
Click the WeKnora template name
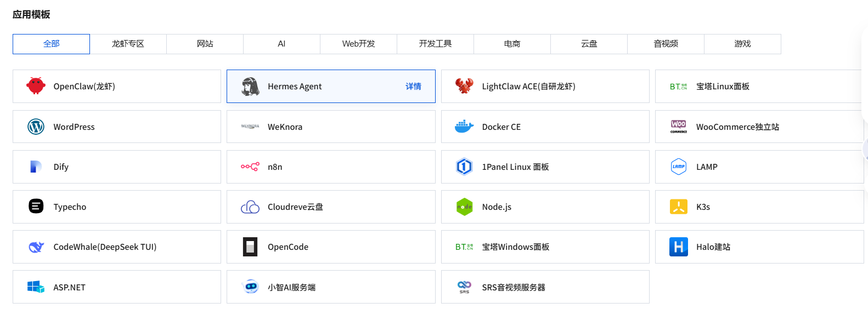click(x=285, y=127)
